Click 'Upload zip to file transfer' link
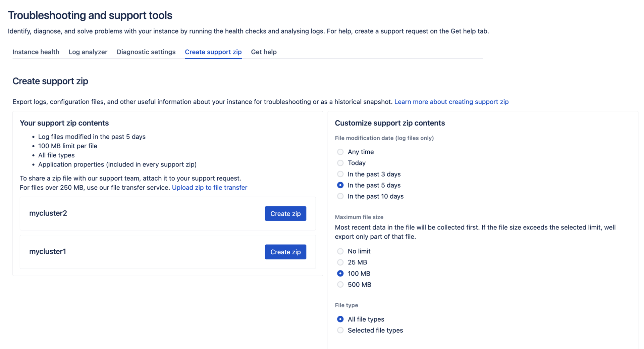644x349 pixels. click(209, 187)
